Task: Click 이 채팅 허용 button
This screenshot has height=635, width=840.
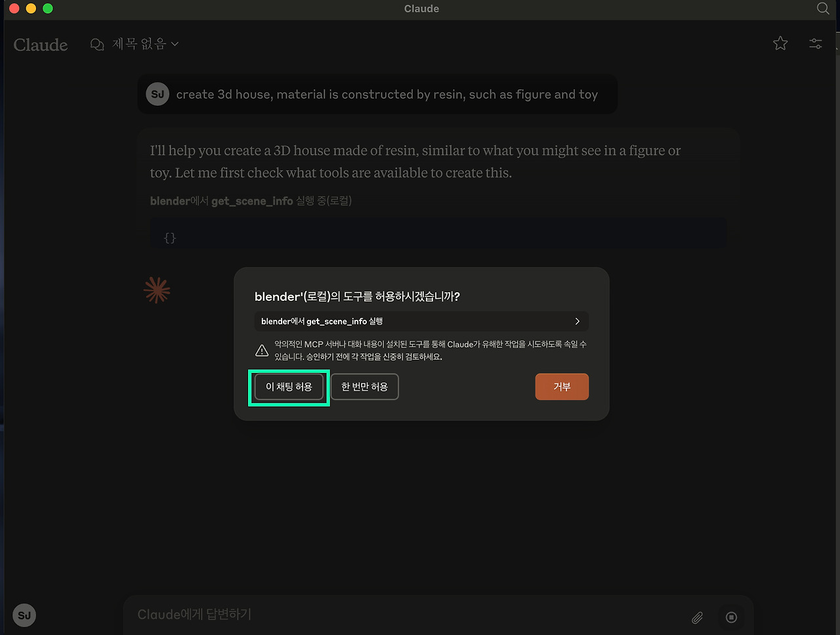Action: pos(289,387)
